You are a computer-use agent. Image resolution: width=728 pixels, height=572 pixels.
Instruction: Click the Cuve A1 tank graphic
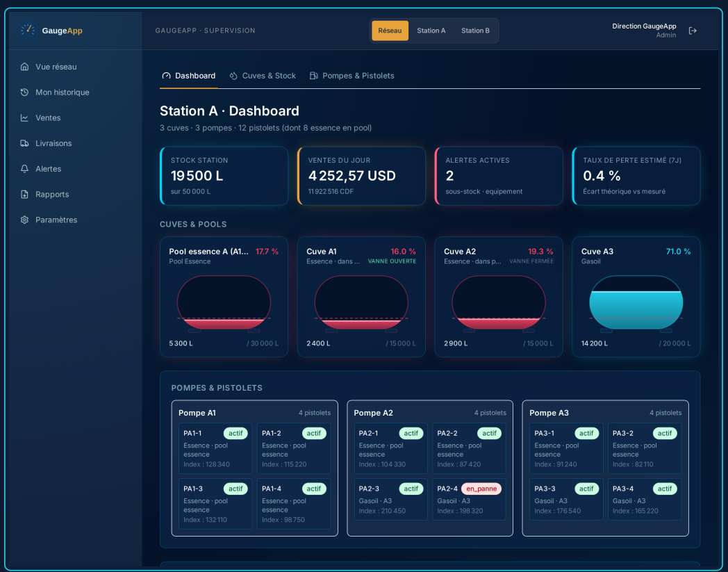[x=361, y=303]
